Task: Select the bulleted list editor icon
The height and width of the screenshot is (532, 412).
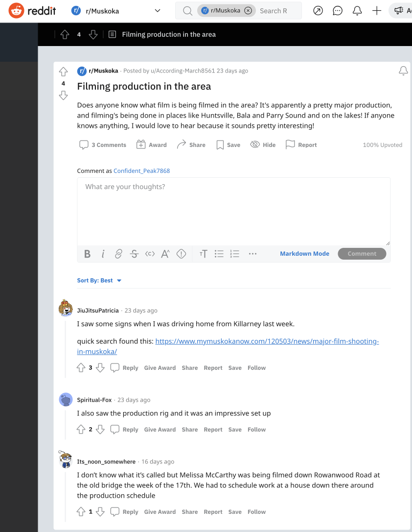Action: coord(219,254)
